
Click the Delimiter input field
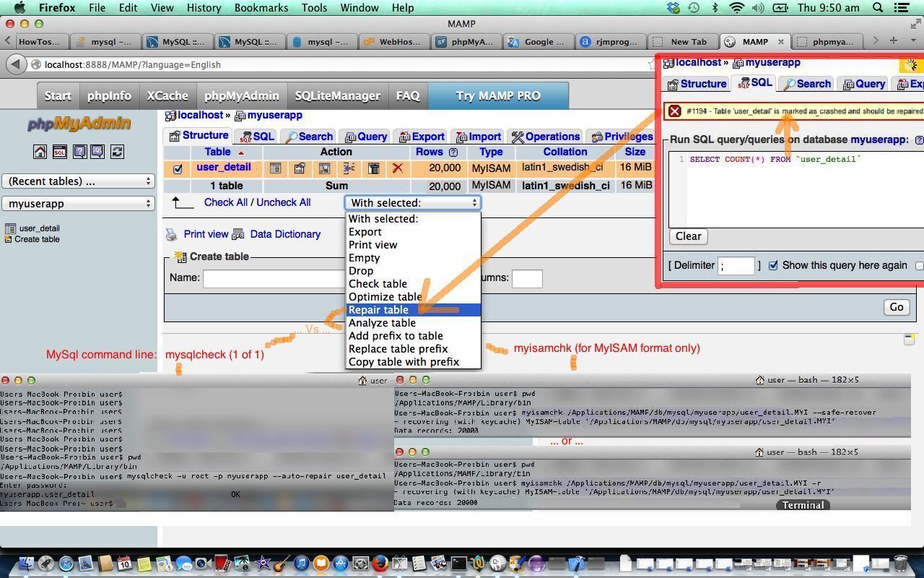736,266
